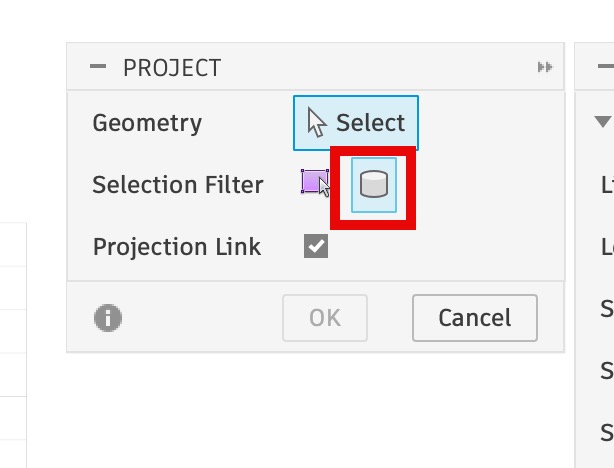Collapse the right panel section triangle

tap(602, 122)
